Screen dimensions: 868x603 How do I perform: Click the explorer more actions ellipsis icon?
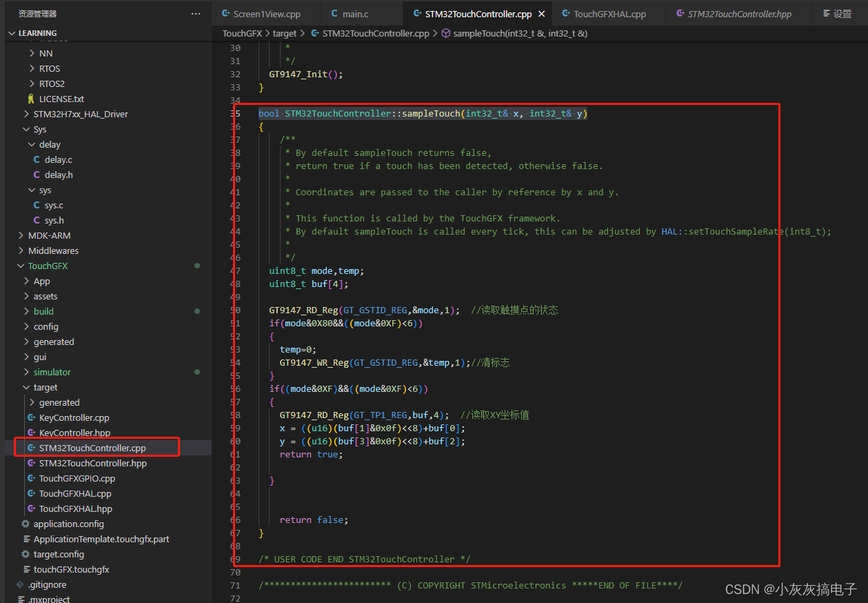click(196, 14)
